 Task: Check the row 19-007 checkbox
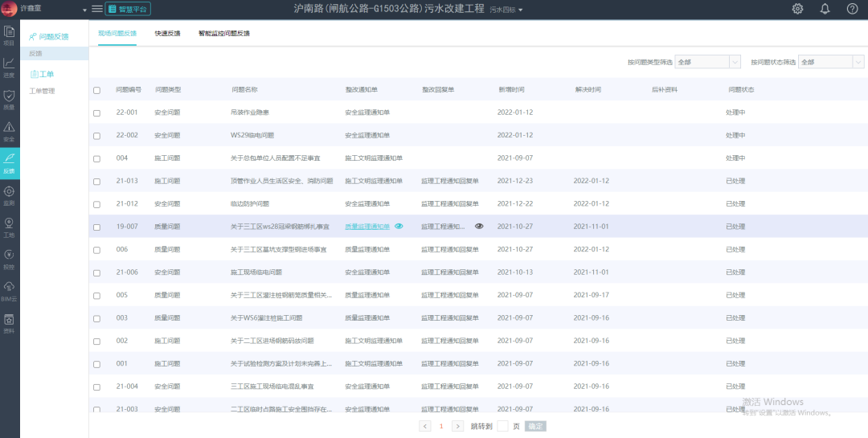(x=97, y=227)
